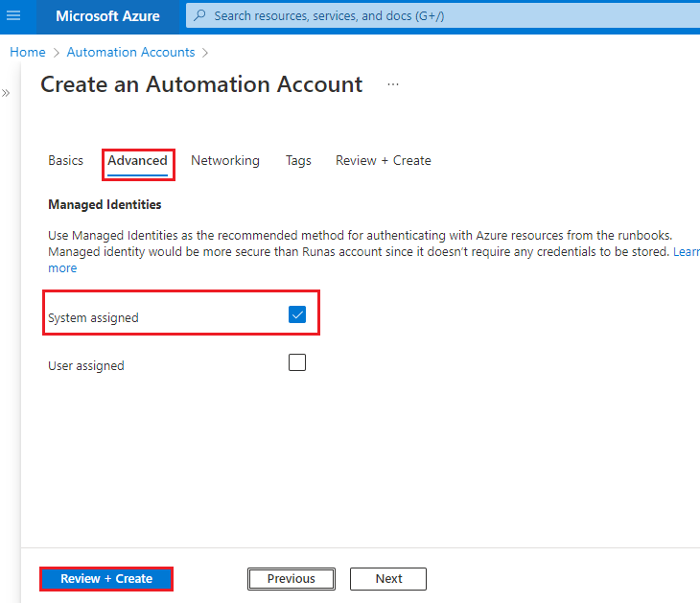Go to Automation Accounts breadcrumb
The image size is (700, 603).
tap(130, 52)
